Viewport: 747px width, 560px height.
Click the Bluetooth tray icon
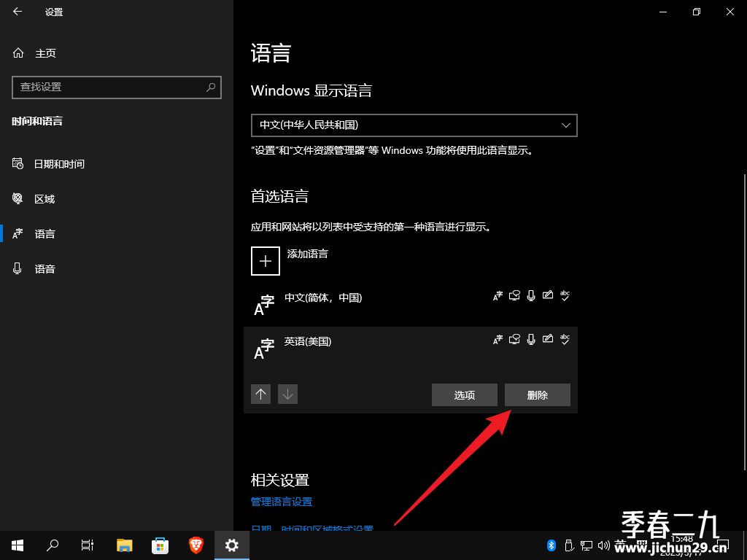551,545
